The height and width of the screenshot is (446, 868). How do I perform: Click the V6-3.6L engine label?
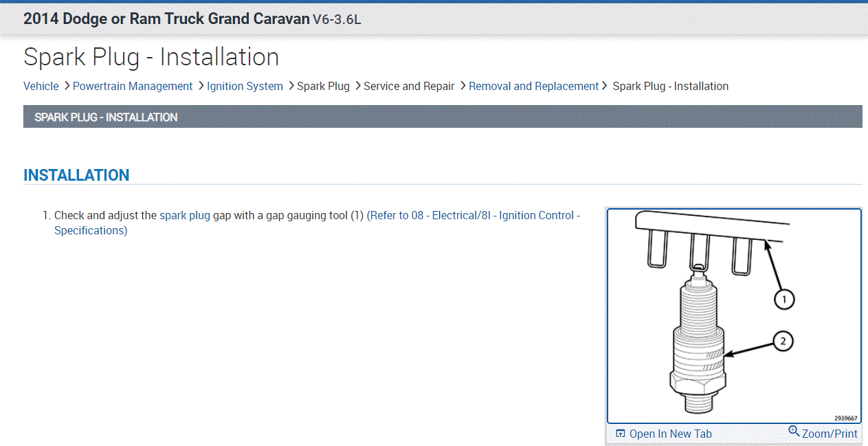click(x=337, y=19)
